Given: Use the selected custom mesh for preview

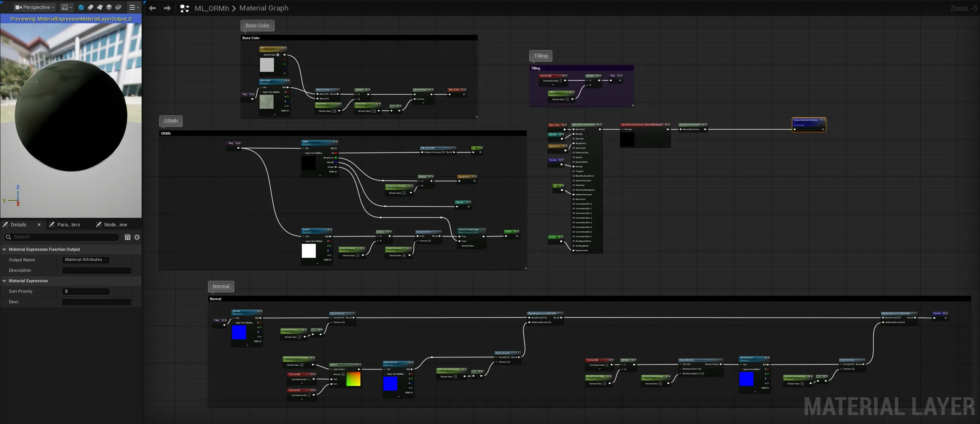Looking at the screenshot, I should [x=118, y=7].
